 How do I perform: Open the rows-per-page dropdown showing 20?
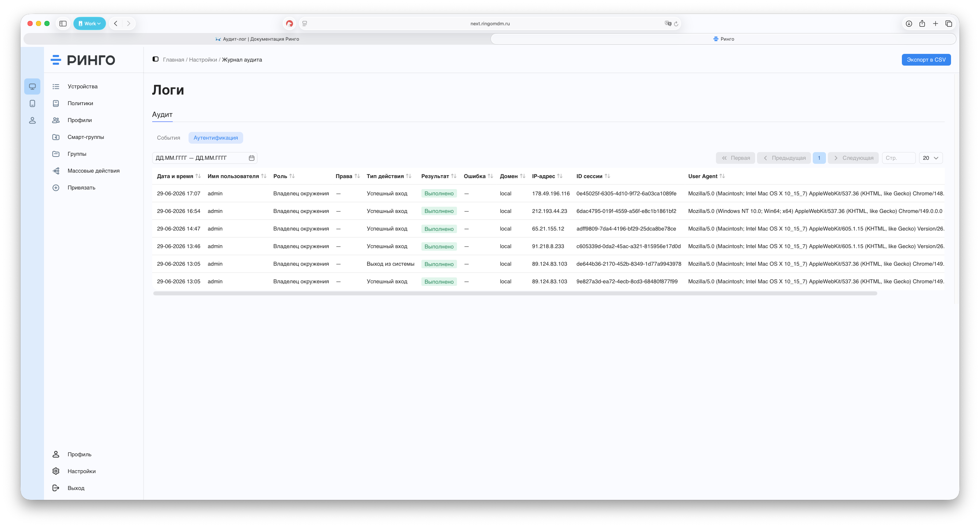coord(930,158)
